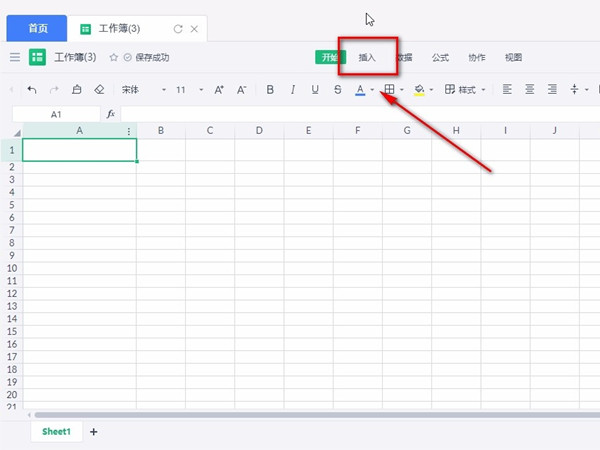
Task: Select the format painter icon
Action: click(x=77, y=90)
